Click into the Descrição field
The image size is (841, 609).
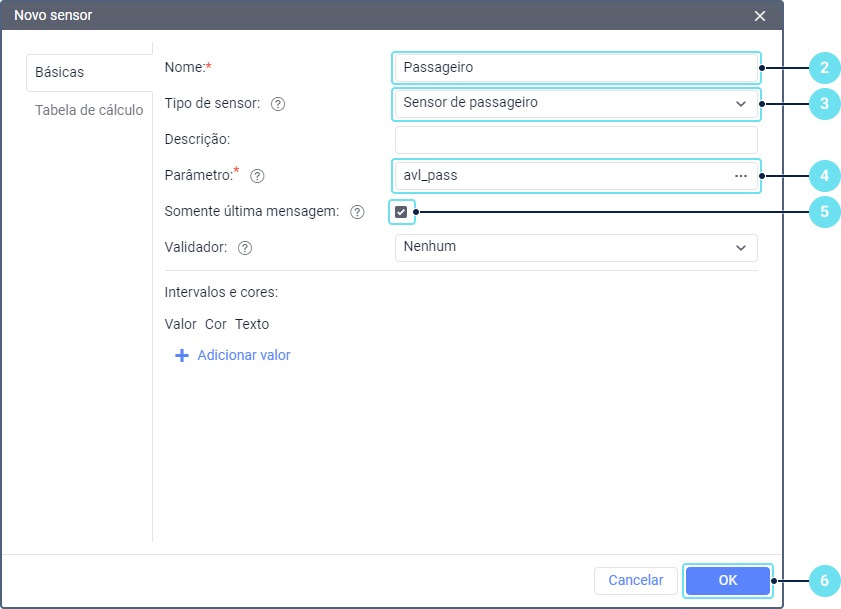coord(576,139)
